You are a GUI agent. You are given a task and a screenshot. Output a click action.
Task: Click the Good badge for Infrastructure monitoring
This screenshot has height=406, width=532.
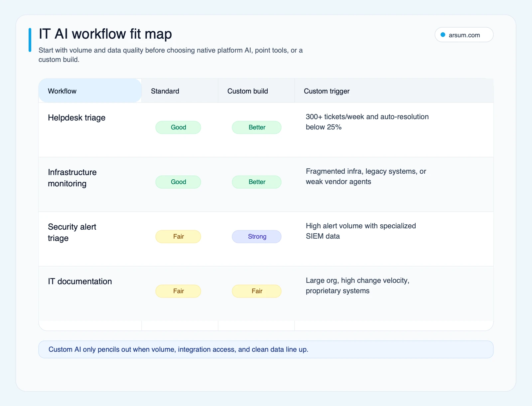178,182
